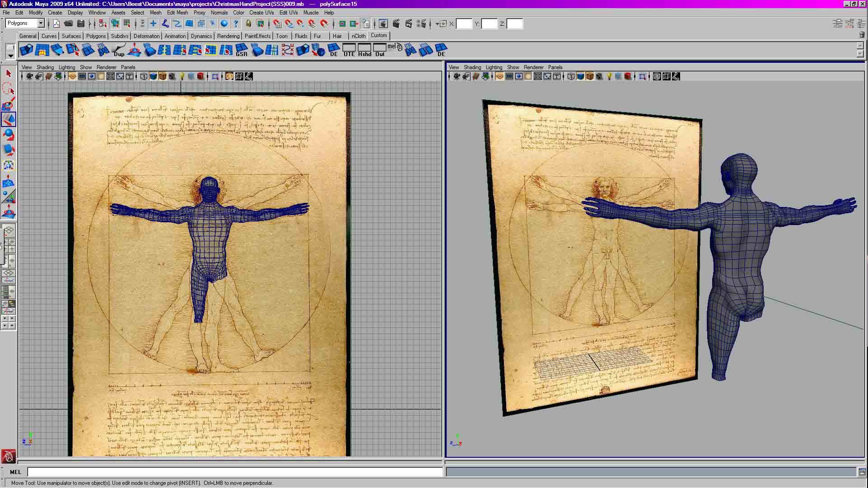Open the Script Editor button
Viewport: 868px width, 488px height.
click(862, 472)
